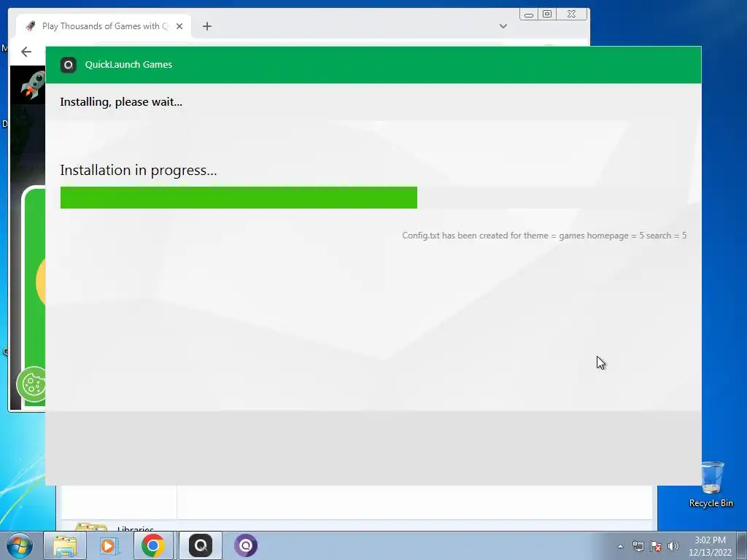Select the Play Thousands of Games tab
The width and height of the screenshot is (747, 560).
(104, 26)
